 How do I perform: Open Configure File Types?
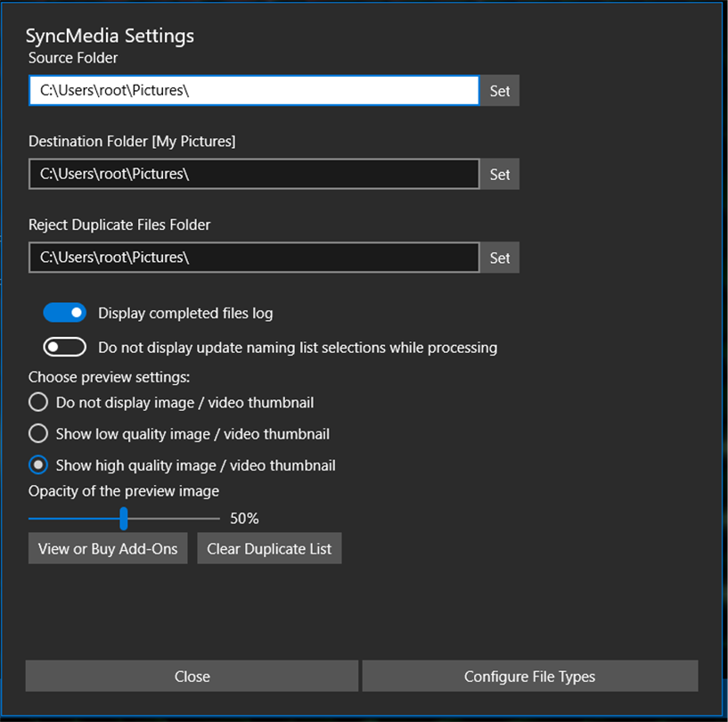pos(529,677)
